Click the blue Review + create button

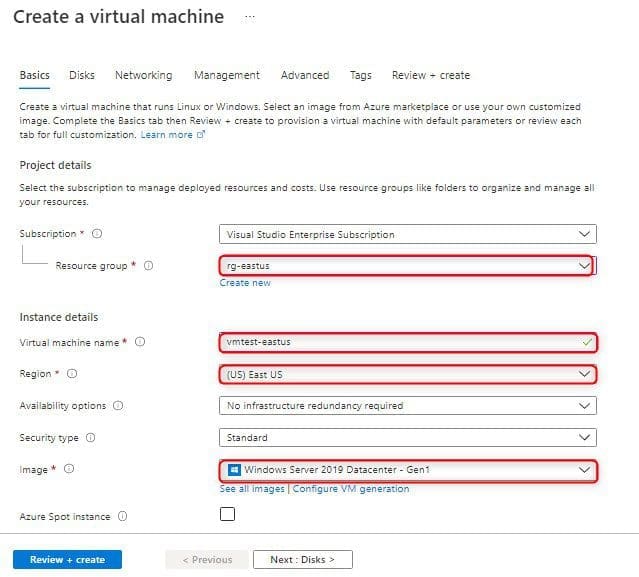[67, 559]
